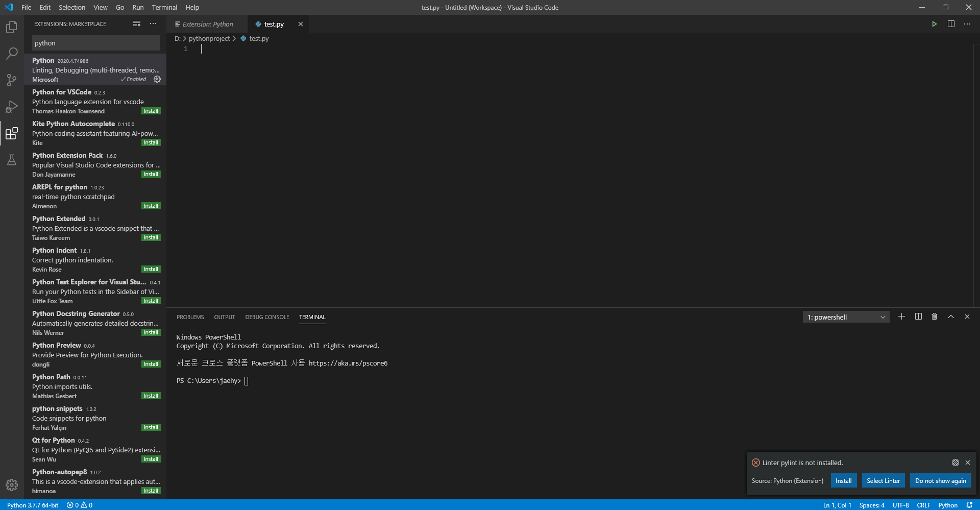Install Python for VSCode extension

[x=151, y=111]
